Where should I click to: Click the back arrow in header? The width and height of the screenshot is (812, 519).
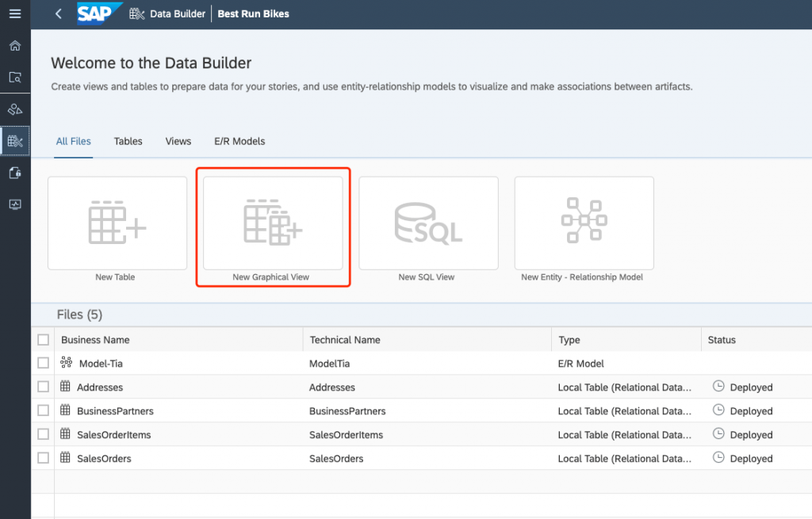[x=59, y=14]
